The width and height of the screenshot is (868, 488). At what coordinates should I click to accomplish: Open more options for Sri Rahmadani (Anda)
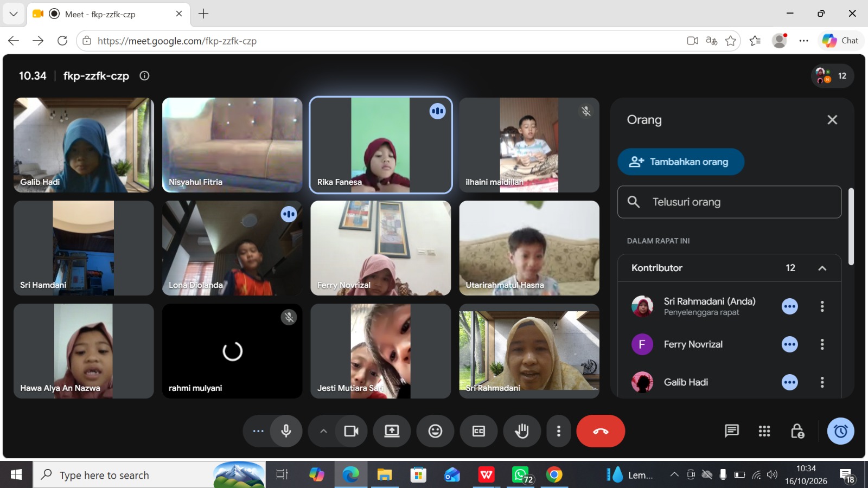pyautogui.click(x=822, y=306)
